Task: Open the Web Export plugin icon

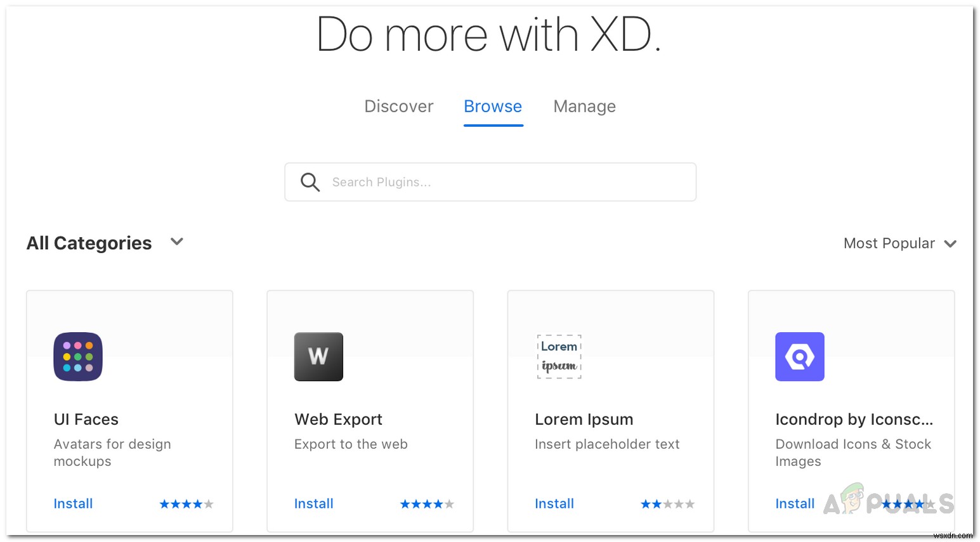Action: (x=318, y=356)
